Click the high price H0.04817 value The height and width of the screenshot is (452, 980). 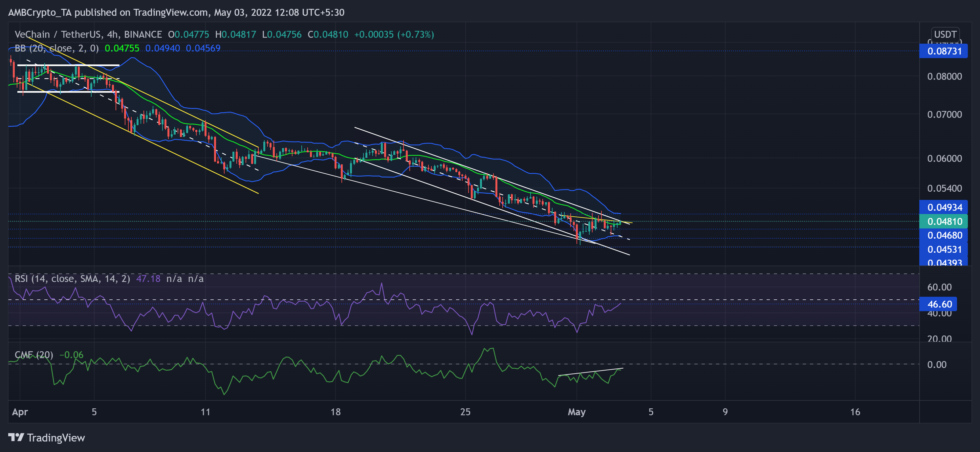pyautogui.click(x=235, y=34)
